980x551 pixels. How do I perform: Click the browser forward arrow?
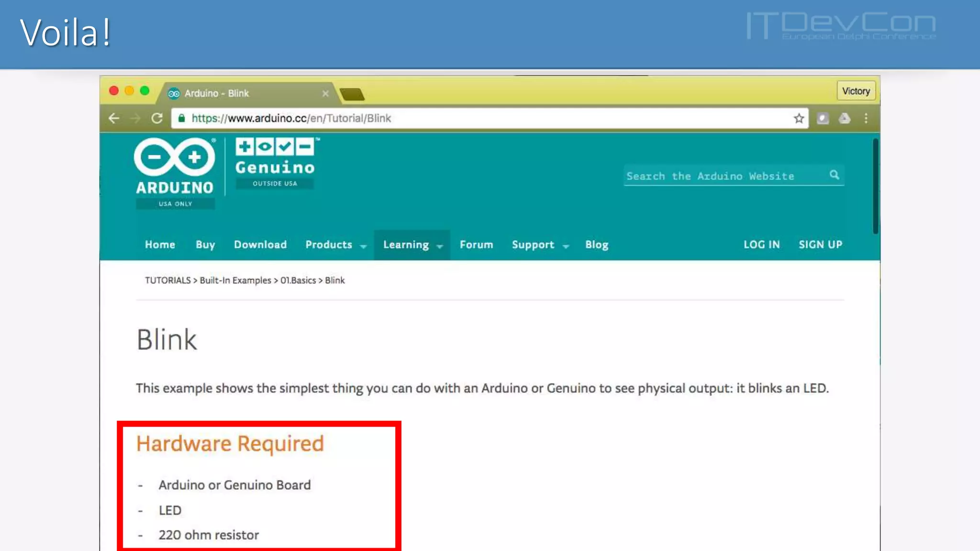click(x=135, y=118)
